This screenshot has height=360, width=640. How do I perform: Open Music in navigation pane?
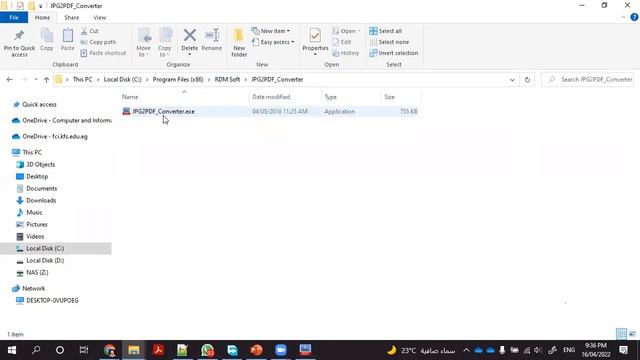(34, 213)
